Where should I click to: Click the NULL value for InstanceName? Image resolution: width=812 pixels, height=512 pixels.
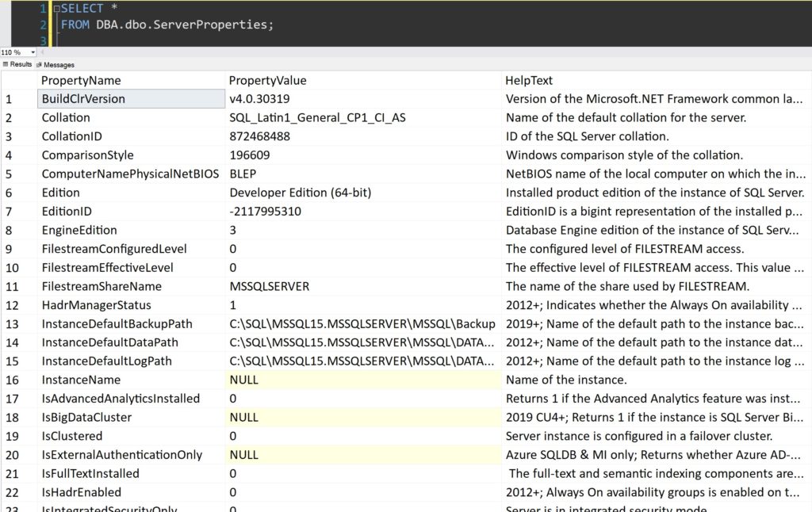tap(363, 380)
